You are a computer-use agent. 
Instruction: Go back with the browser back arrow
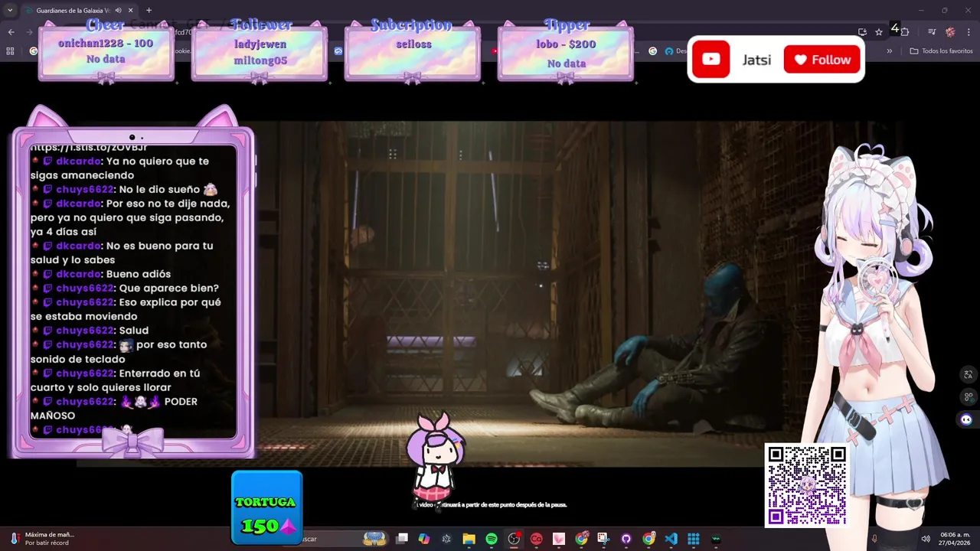coord(11,32)
